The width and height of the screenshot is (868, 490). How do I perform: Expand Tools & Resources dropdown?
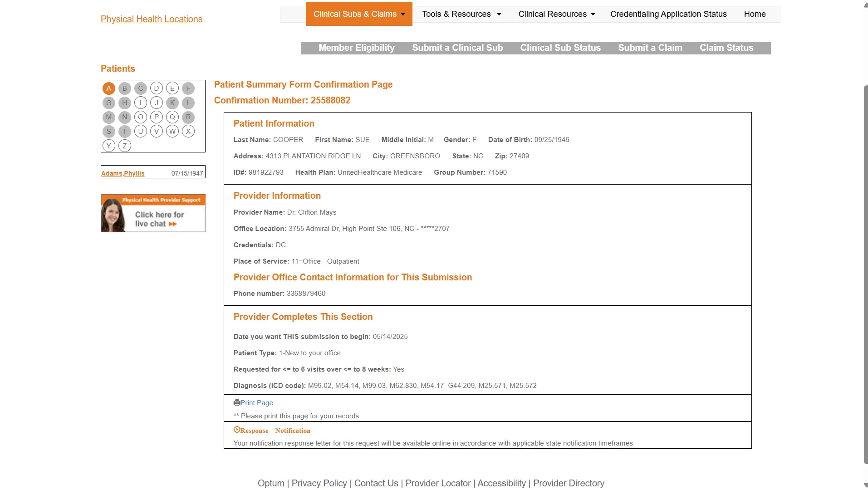point(461,14)
